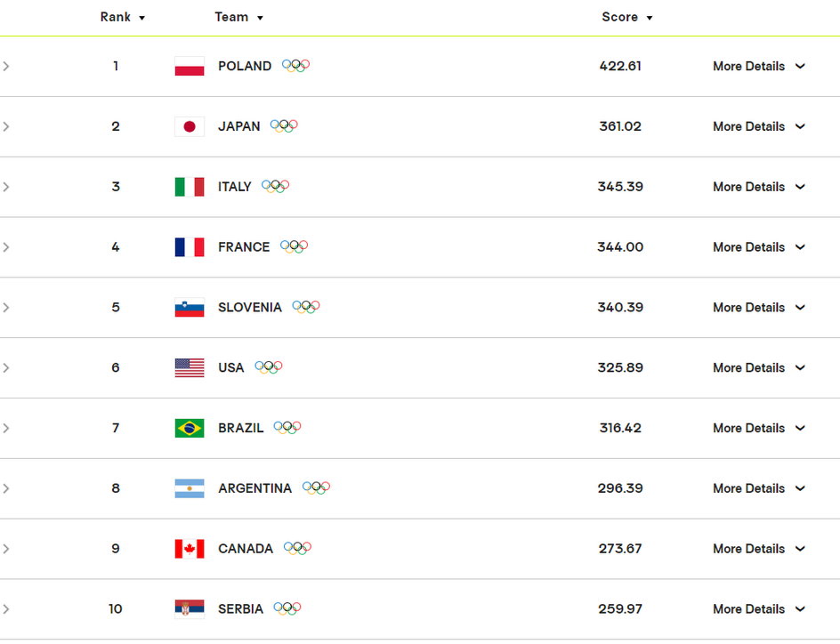The height and width of the screenshot is (644, 840).
Task: Select the FRANCE team name
Action: 244,247
